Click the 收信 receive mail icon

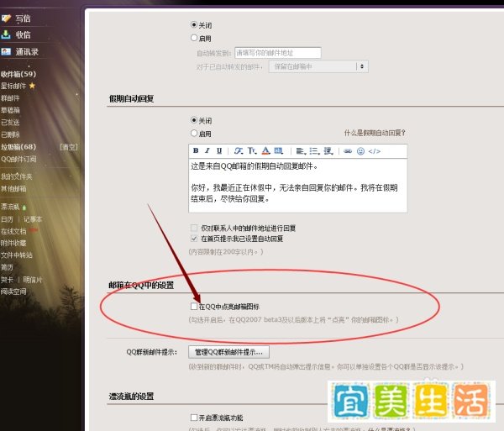coord(6,34)
